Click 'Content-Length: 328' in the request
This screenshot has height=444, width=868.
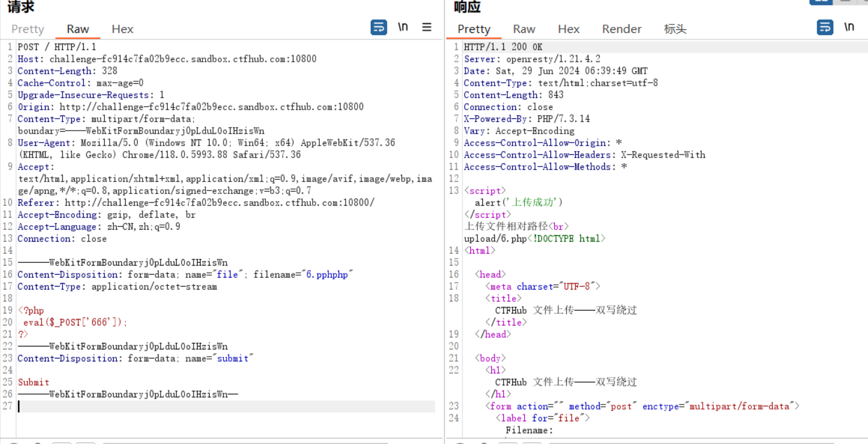click(67, 71)
